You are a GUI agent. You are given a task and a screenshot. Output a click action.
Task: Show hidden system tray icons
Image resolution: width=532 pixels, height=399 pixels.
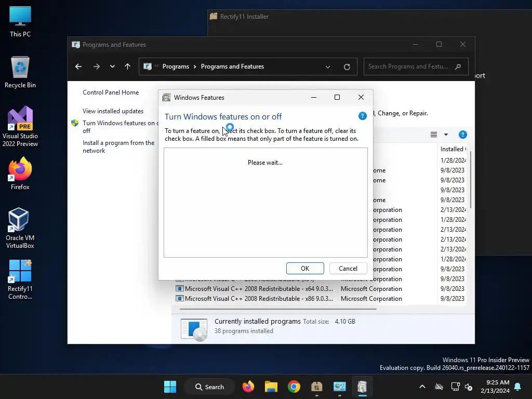click(x=422, y=387)
